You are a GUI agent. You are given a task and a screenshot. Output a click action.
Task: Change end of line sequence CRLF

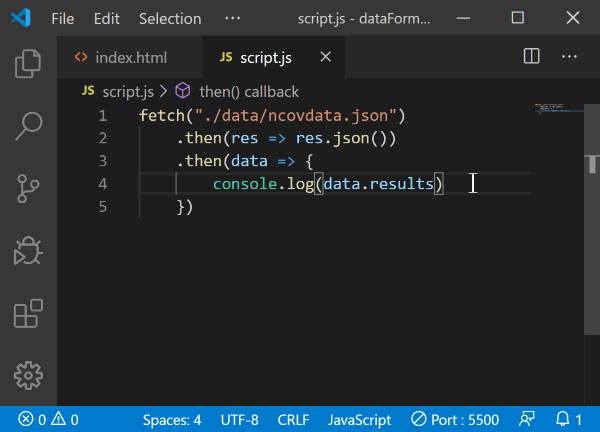(x=293, y=420)
